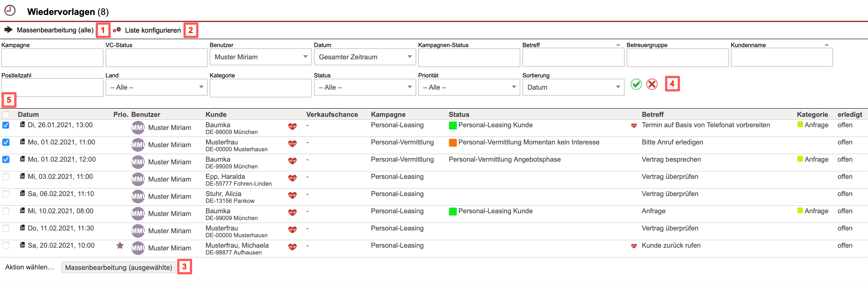Click the small heart icon before Kunde zurück rufen
This screenshot has height=283, width=868.
634,246
